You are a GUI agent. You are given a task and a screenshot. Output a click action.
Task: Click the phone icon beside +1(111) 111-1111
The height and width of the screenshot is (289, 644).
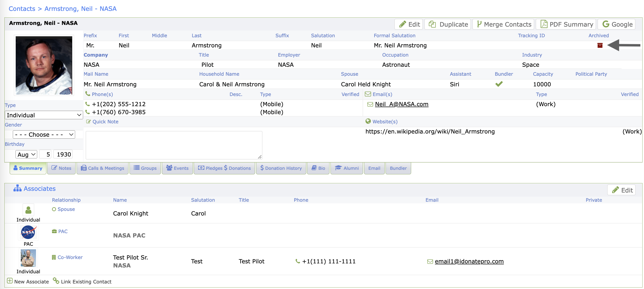pyautogui.click(x=298, y=261)
